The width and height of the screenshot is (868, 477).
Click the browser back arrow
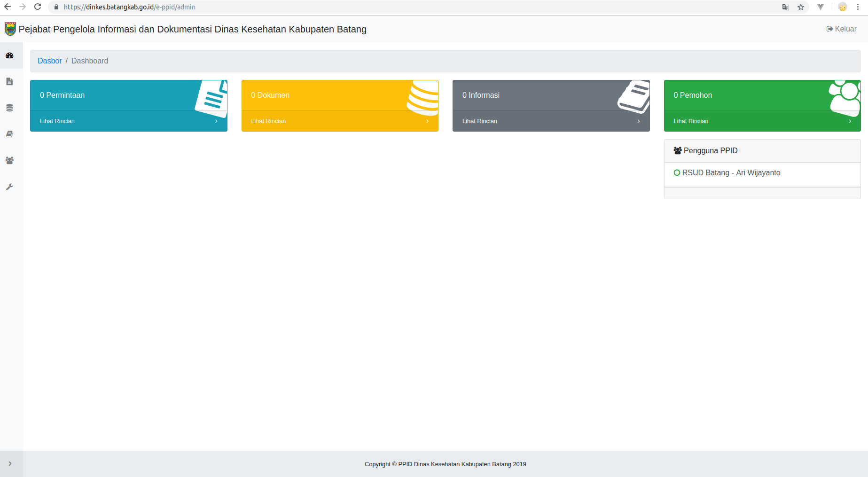pos(8,7)
